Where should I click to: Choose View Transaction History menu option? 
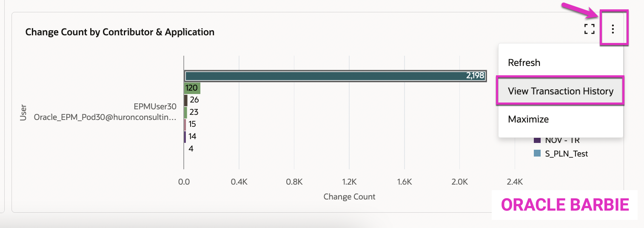560,91
